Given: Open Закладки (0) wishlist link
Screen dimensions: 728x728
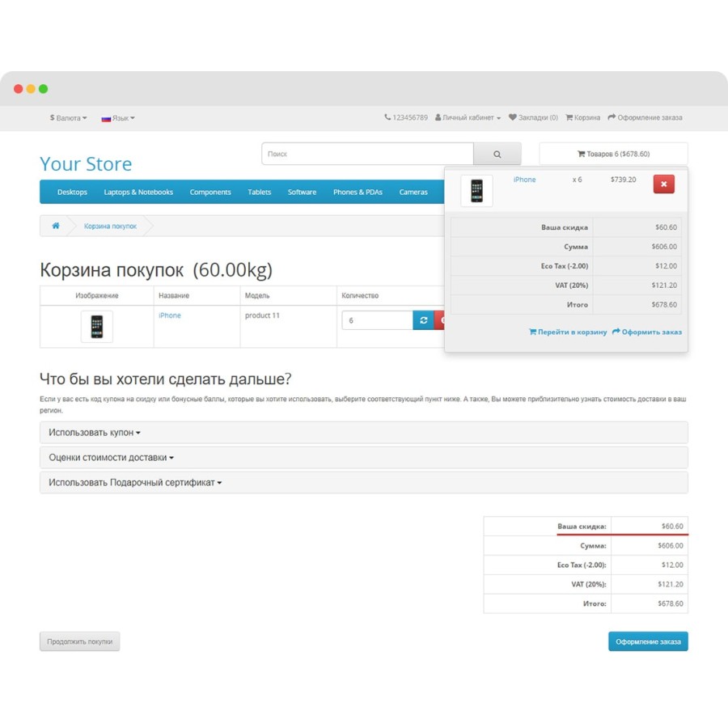Looking at the screenshot, I should click(x=533, y=117).
